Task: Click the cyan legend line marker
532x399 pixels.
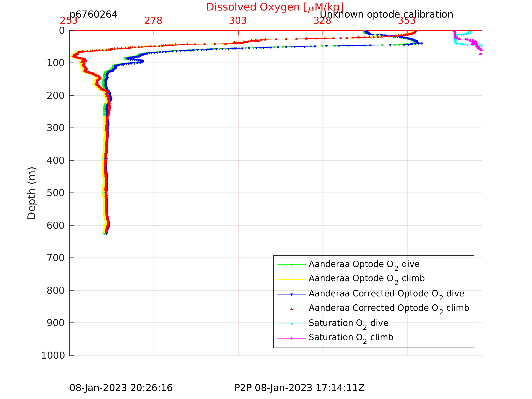Action: (291, 324)
